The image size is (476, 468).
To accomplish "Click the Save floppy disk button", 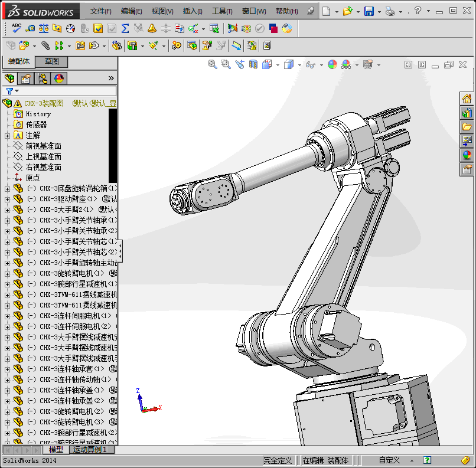I will [369, 12].
